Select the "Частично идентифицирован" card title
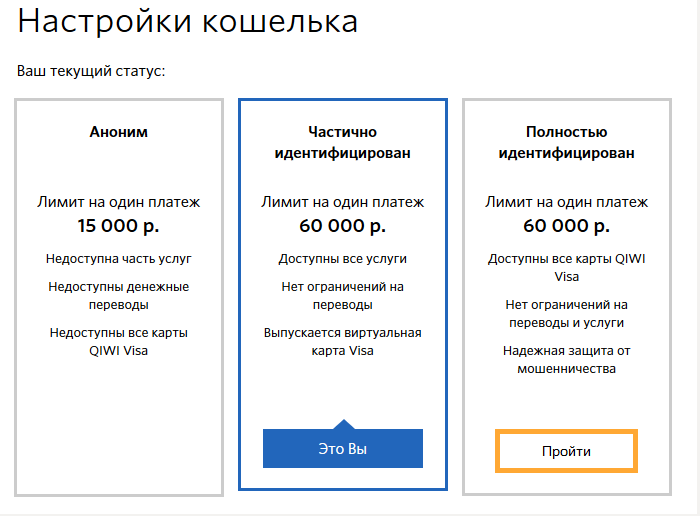 pyautogui.click(x=343, y=142)
